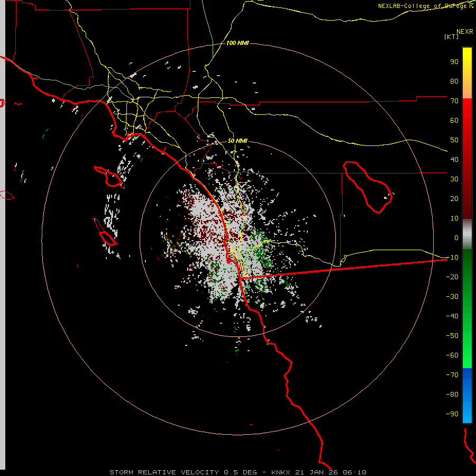The image size is (476, 476).
Task: Click the -80 value on velocity scale
Action: pyautogui.click(x=452, y=395)
